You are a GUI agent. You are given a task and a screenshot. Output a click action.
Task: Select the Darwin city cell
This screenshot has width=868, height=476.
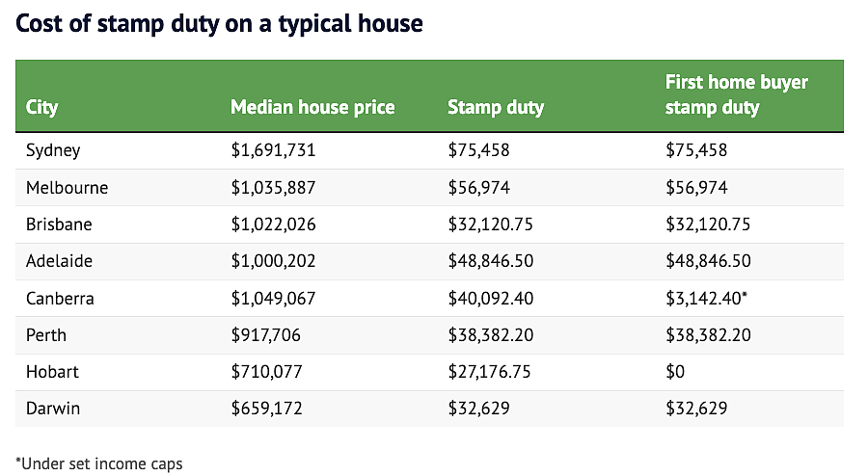pos(53,409)
